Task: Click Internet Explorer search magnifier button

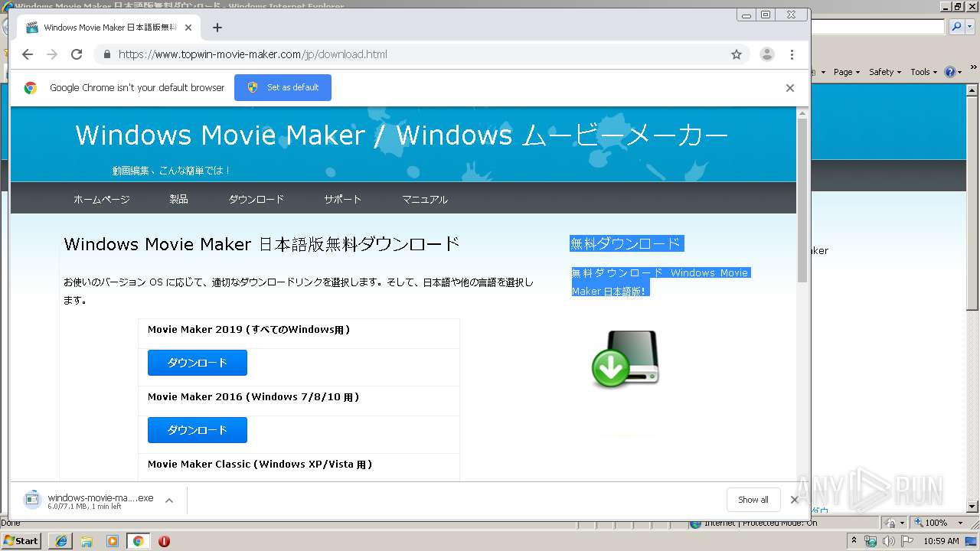Action: [956, 27]
